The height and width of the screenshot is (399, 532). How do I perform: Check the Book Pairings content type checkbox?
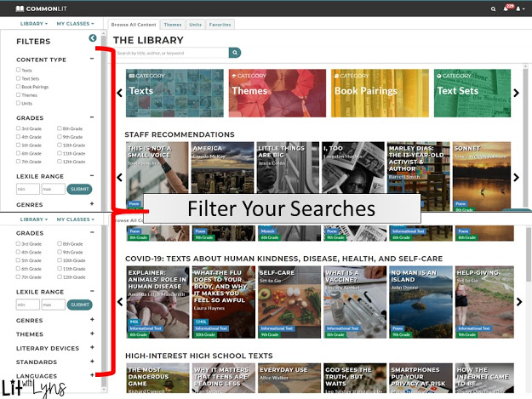tap(19, 87)
